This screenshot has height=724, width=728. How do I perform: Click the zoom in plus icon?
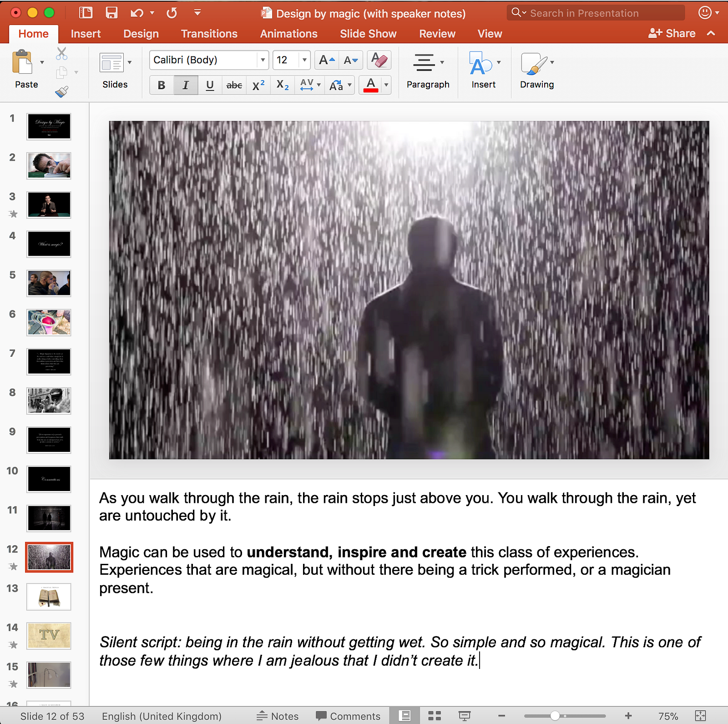[x=628, y=716]
